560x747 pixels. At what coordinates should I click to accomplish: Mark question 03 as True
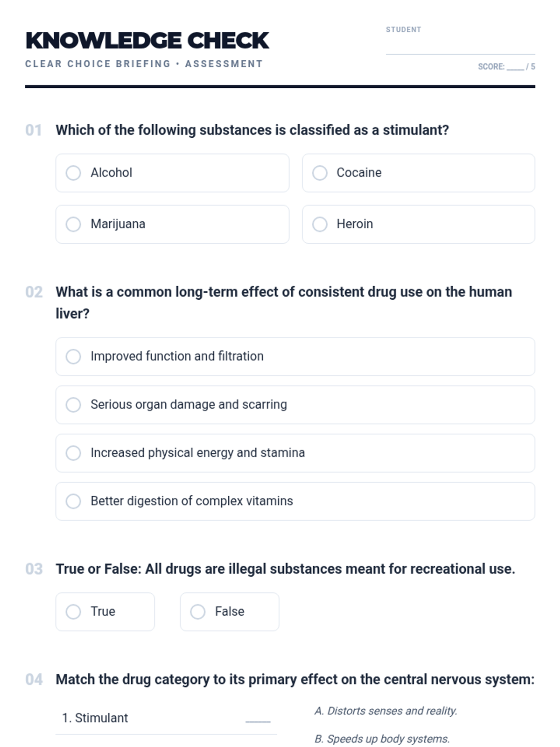click(x=73, y=612)
